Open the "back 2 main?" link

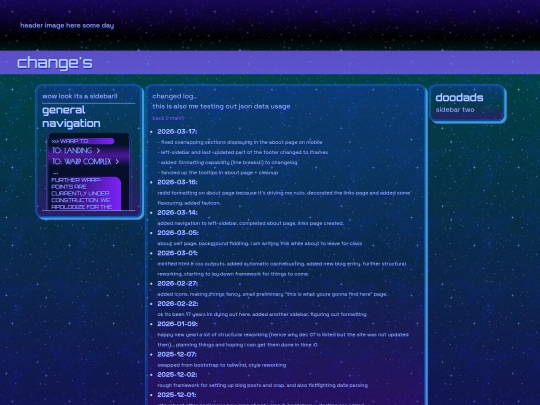click(x=168, y=118)
